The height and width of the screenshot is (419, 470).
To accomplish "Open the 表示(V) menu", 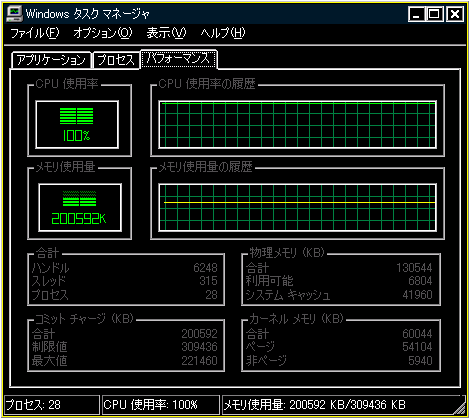I will (166, 33).
